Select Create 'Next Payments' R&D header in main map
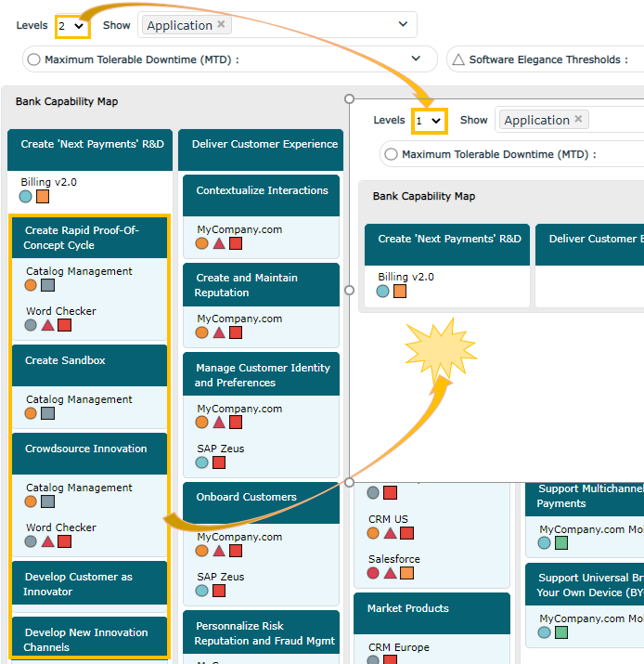644x664 pixels. tap(91, 145)
